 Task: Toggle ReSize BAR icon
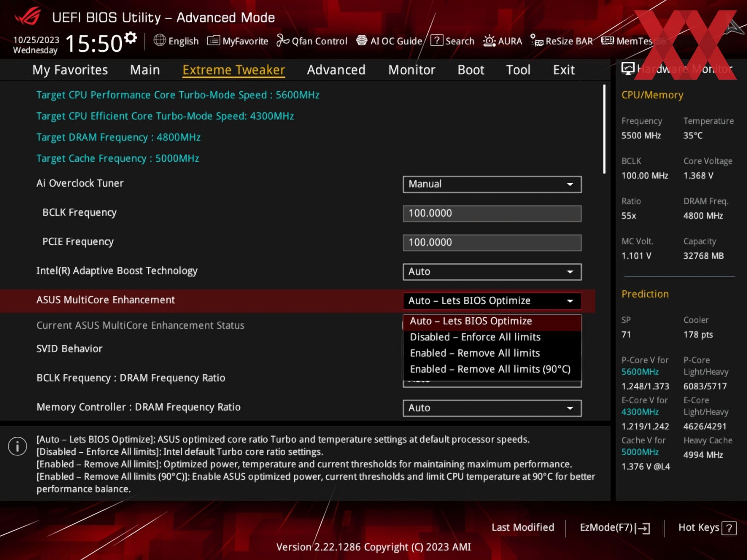pos(537,40)
